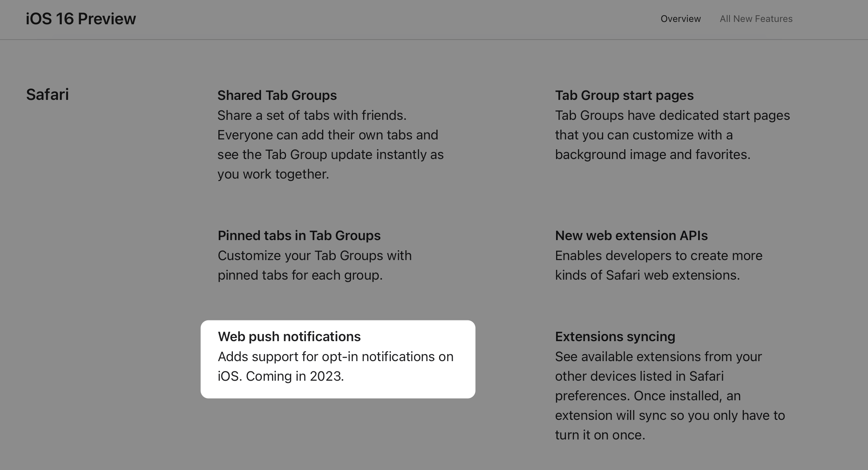Image resolution: width=868 pixels, height=470 pixels.
Task: Open the Overview tab in the navigation
Action: click(681, 19)
